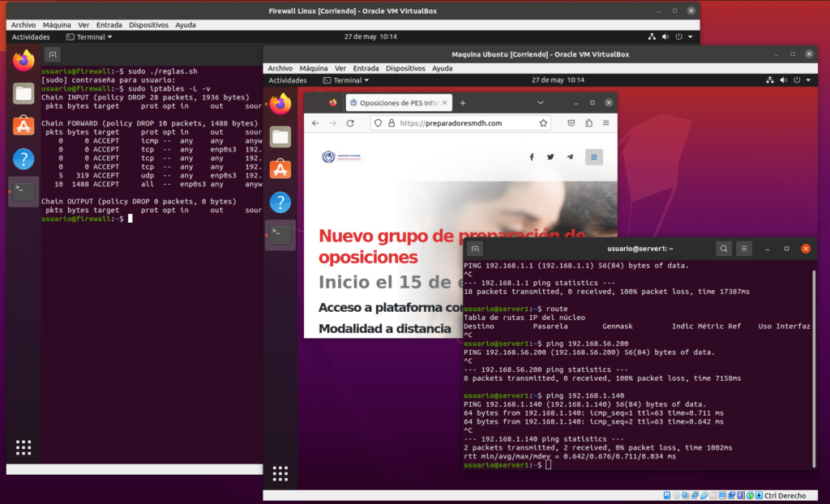
Task: Open Files in the Firewall Linux dock
Action: (x=24, y=94)
